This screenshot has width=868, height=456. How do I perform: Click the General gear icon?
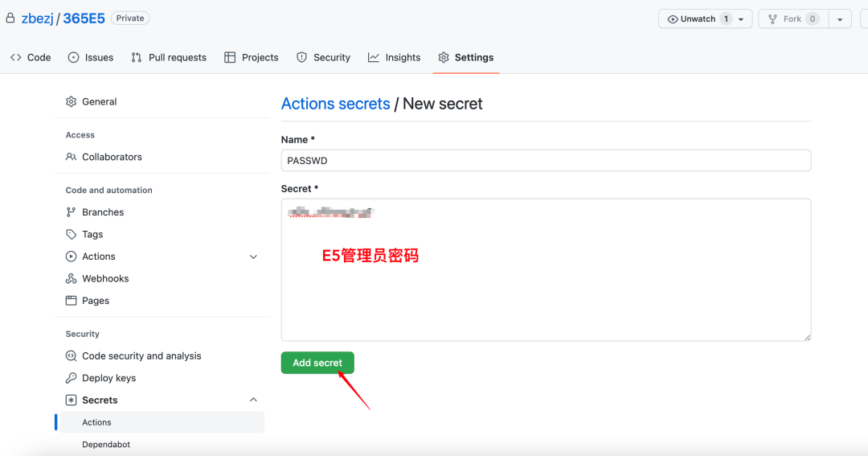click(x=71, y=101)
